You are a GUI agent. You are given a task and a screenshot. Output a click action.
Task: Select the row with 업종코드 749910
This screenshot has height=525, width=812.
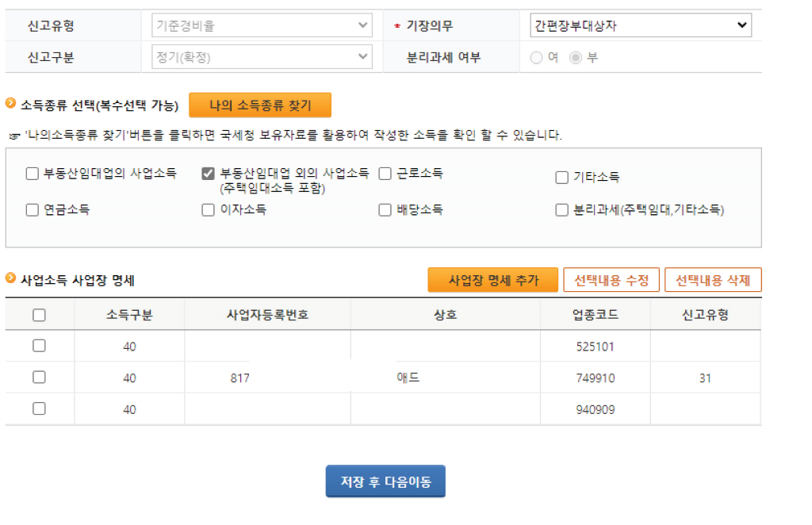tap(39, 377)
